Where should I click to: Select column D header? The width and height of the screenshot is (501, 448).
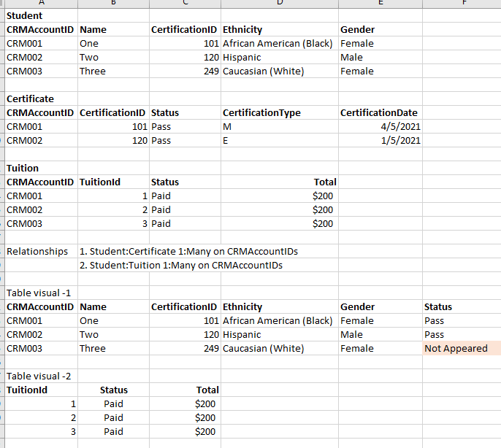279,3
